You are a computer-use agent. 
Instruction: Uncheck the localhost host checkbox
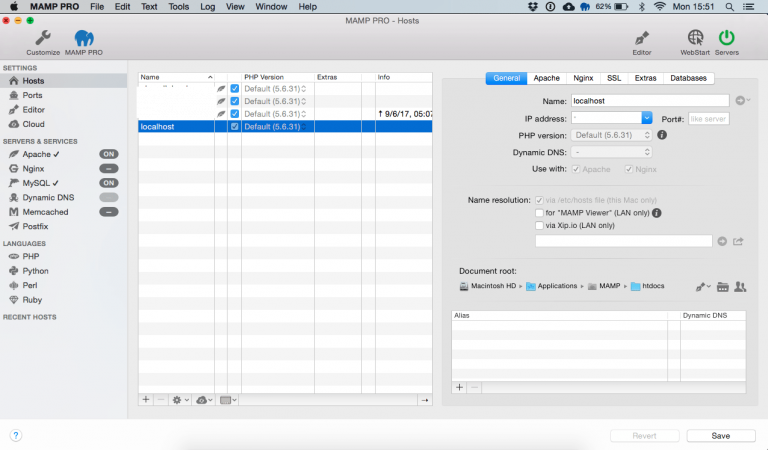click(x=235, y=126)
